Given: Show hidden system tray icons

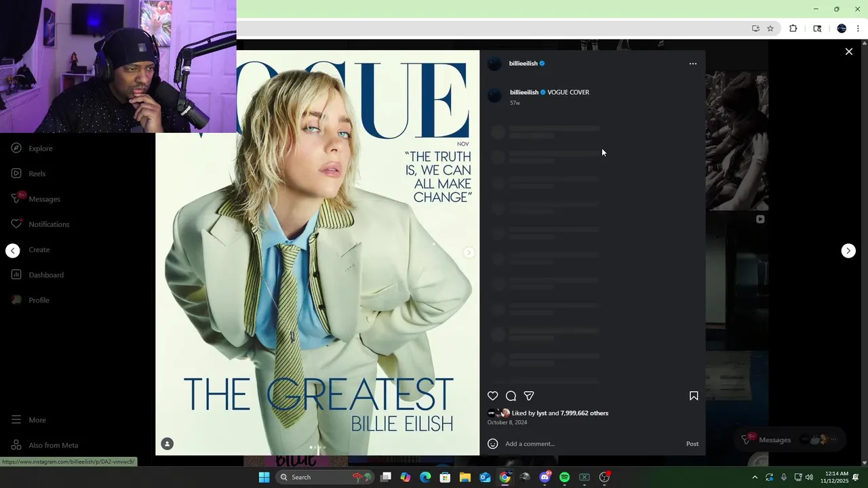Looking at the screenshot, I should (x=755, y=477).
